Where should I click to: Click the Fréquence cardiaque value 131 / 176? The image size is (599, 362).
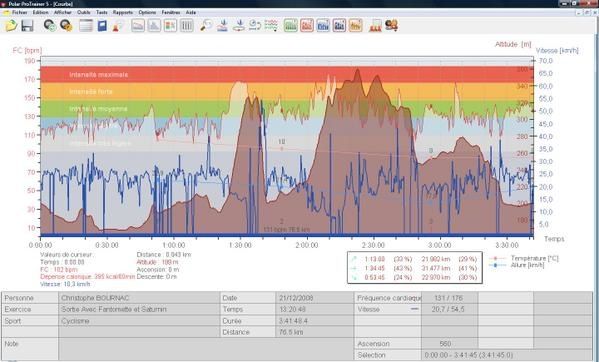[449, 298]
